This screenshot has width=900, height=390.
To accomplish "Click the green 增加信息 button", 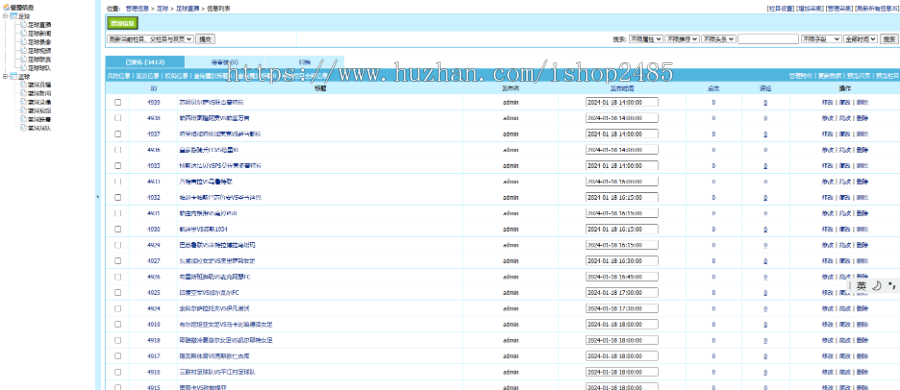I will [x=122, y=23].
